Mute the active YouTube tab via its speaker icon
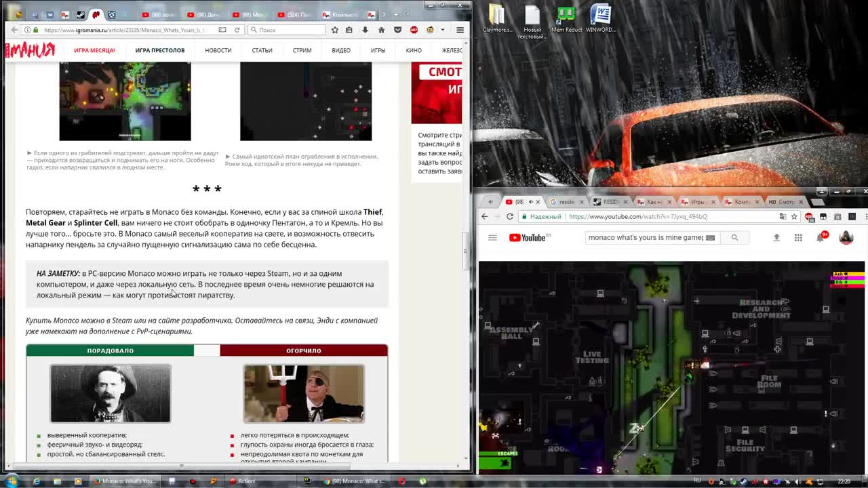 [x=530, y=202]
